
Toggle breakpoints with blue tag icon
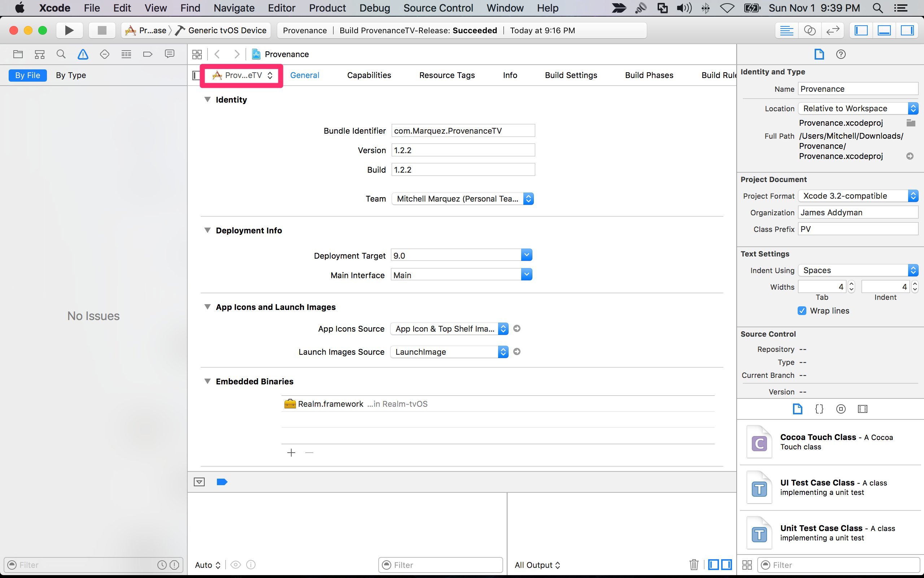(222, 482)
